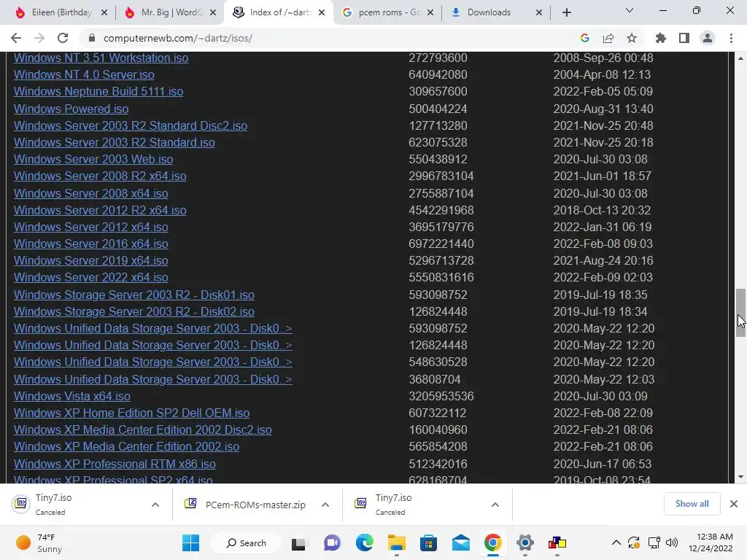Open Microsoft Store from taskbar

(428, 542)
